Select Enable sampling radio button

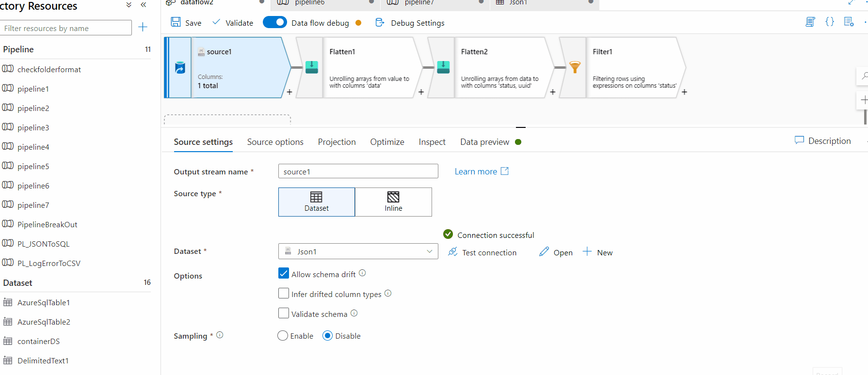(x=283, y=335)
